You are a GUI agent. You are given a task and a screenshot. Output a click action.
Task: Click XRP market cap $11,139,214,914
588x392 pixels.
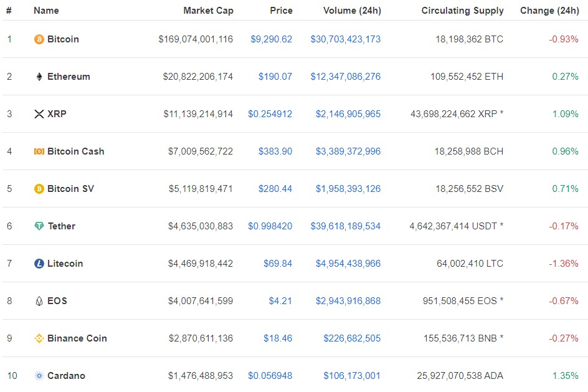pyautogui.click(x=198, y=114)
